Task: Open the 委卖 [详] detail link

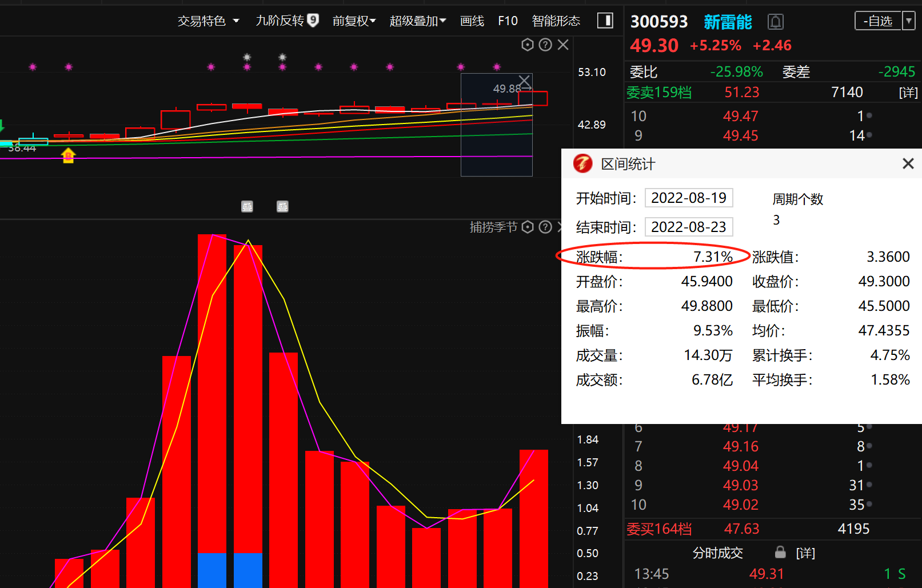Action: tap(908, 93)
